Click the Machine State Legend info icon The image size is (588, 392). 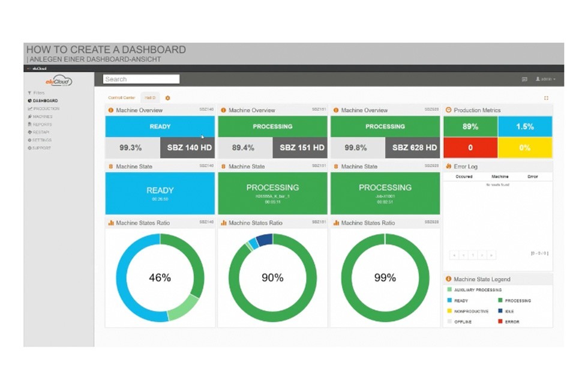tap(449, 279)
